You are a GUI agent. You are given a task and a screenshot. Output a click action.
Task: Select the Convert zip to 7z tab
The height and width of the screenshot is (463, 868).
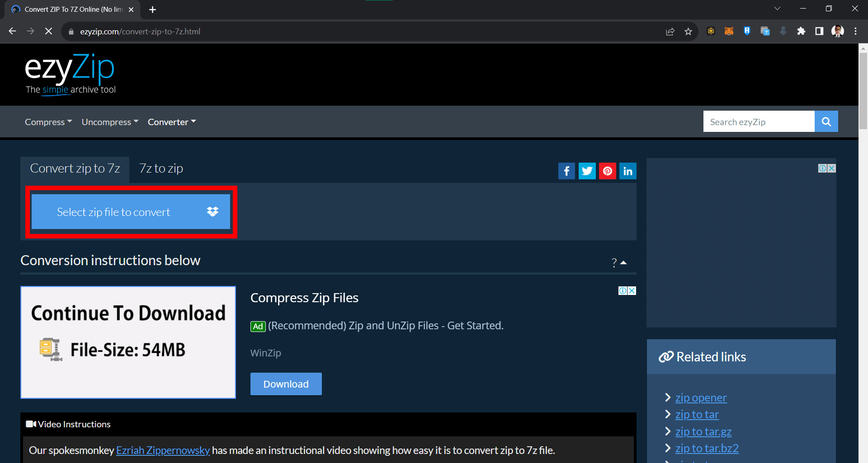[75, 168]
